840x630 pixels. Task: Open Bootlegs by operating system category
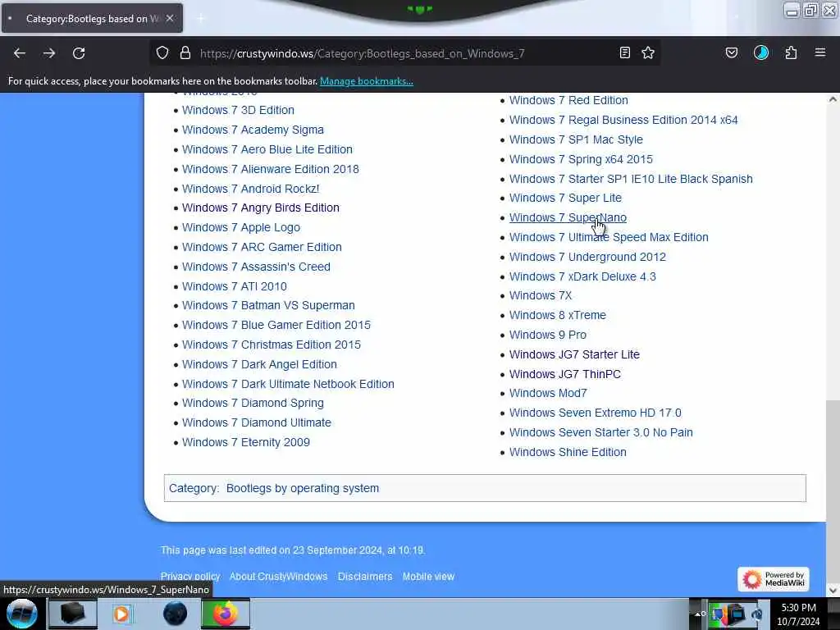[303, 489]
